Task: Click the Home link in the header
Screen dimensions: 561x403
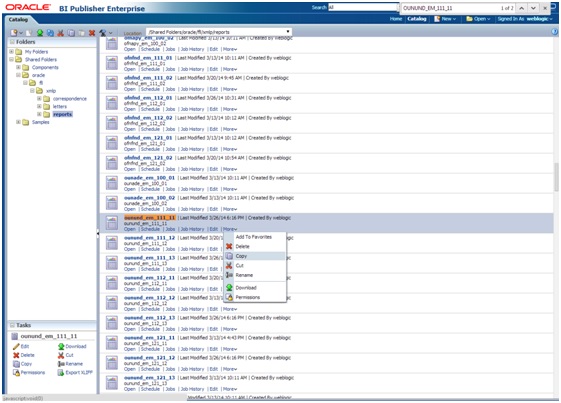Action: [396, 19]
